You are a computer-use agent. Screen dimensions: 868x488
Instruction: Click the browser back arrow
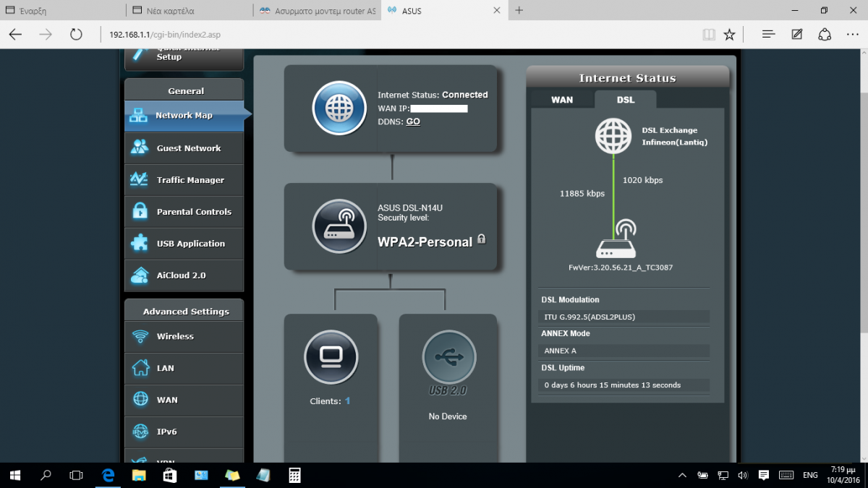tap(15, 34)
